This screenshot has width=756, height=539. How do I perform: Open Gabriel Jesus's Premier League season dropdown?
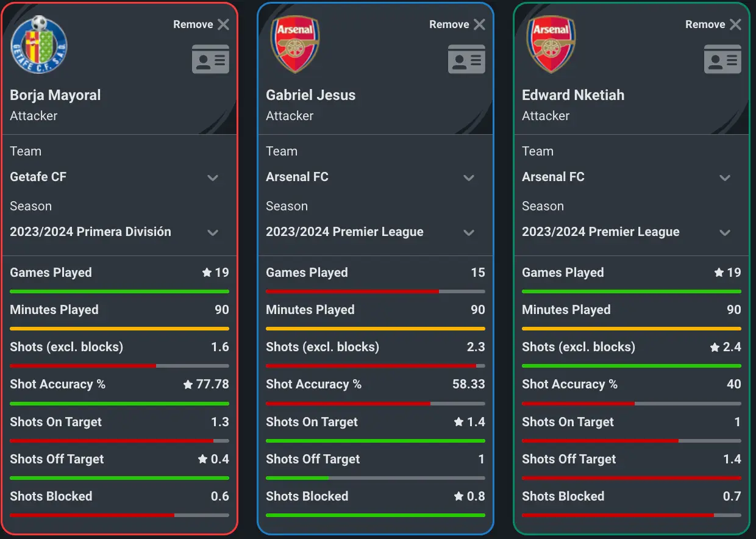click(469, 233)
